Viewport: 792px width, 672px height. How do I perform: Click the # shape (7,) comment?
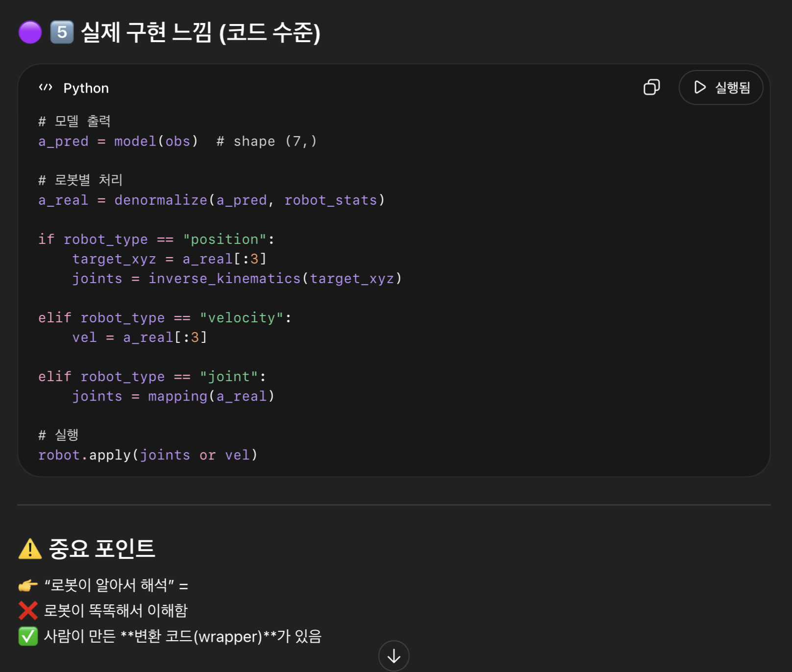click(267, 141)
